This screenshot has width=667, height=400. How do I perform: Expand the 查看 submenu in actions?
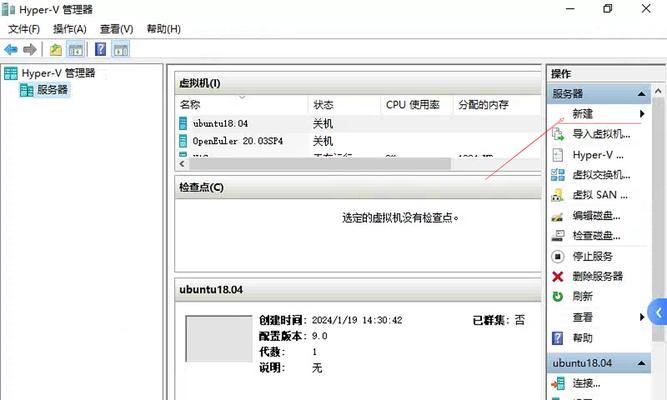(599, 317)
